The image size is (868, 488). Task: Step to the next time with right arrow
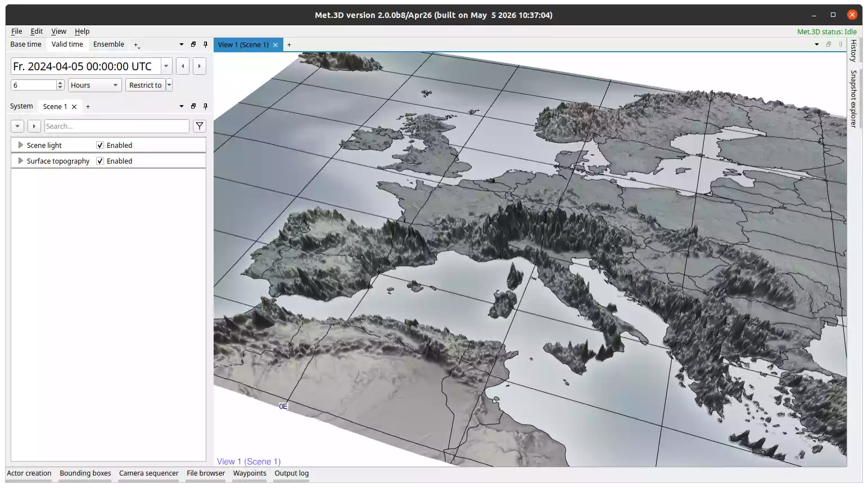tap(199, 66)
